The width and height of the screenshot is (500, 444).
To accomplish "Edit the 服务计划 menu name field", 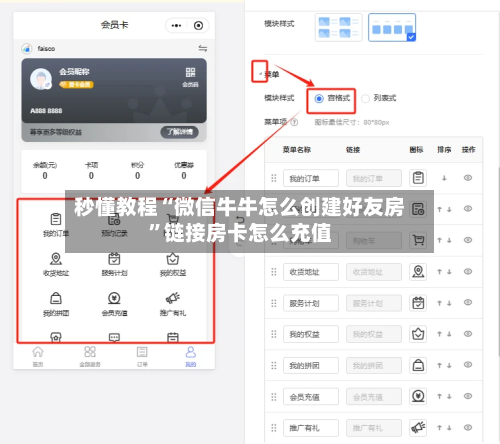I will (311, 303).
